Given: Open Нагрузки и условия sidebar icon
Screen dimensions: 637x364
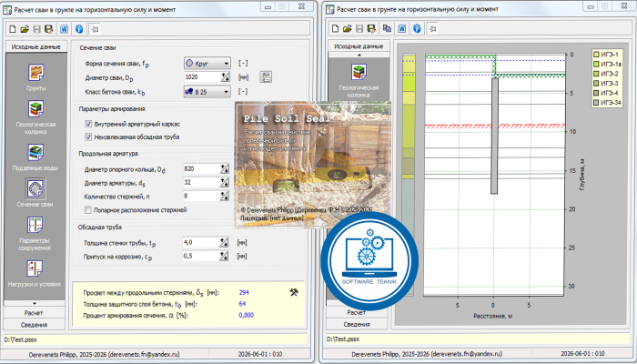Looking at the screenshot, I should (x=35, y=268).
